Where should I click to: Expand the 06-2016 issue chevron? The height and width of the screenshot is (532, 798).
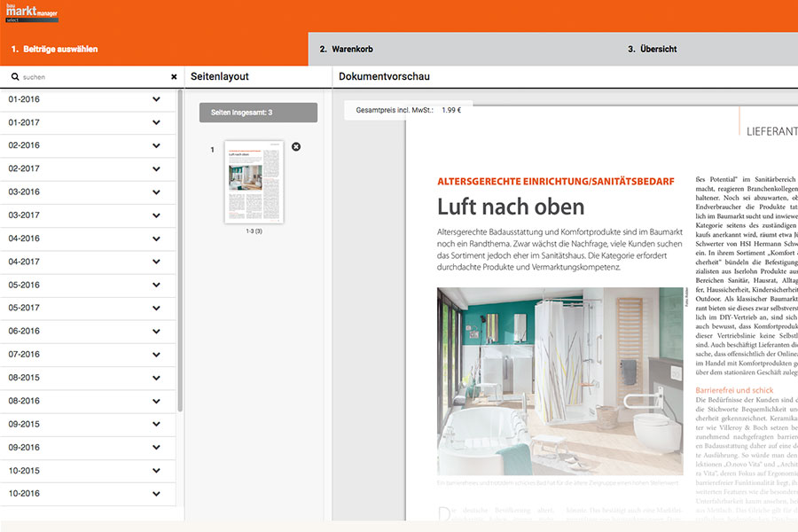[156, 332]
